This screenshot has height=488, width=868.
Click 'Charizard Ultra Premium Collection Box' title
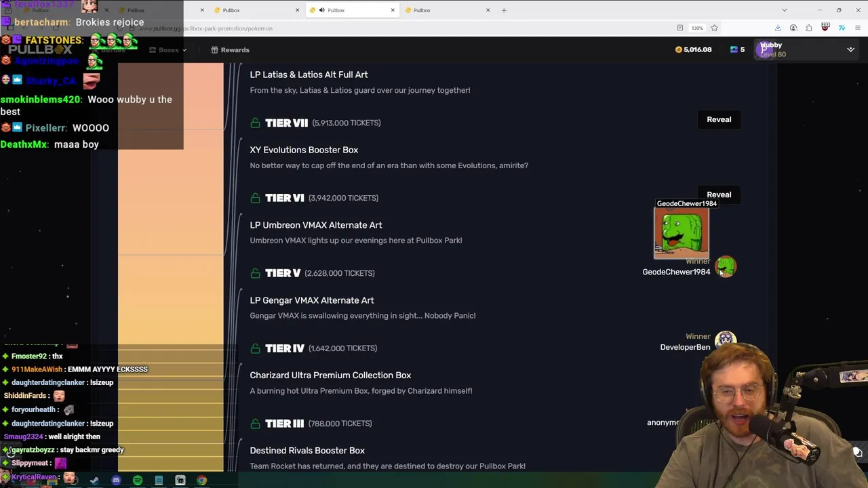coord(330,375)
